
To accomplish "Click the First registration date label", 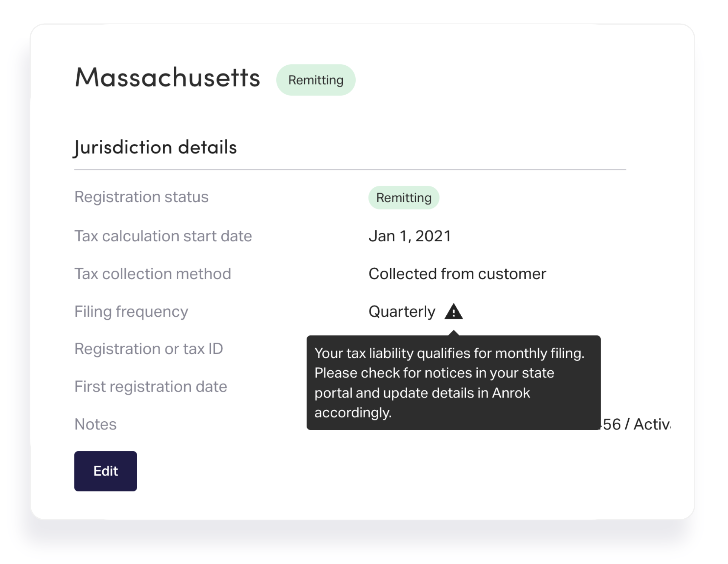I will 151,387.
